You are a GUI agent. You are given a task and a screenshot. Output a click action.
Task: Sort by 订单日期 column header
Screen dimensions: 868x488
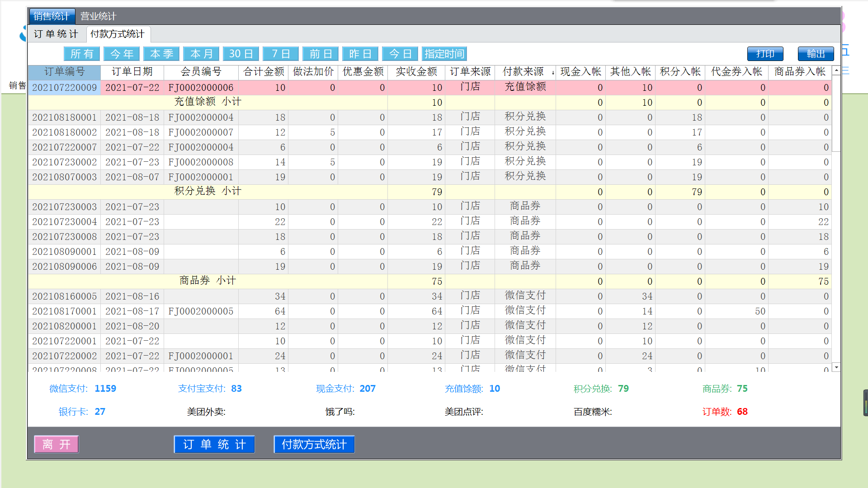pyautogui.click(x=132, y=72)
